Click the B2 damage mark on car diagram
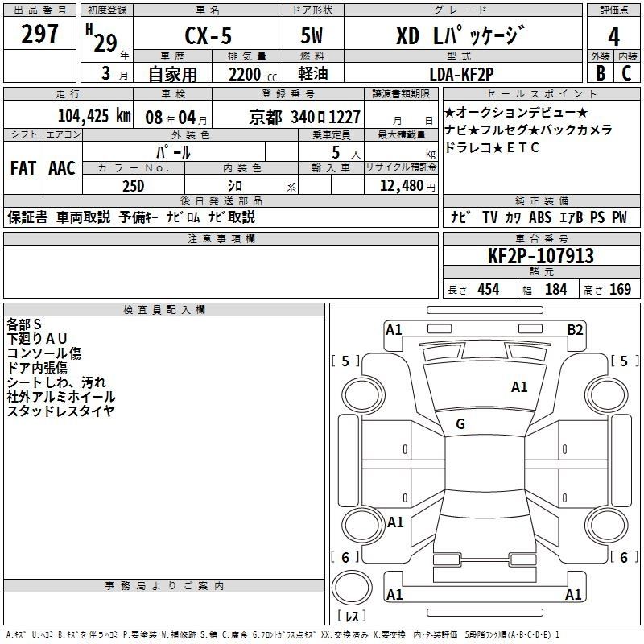 point(575,329)
